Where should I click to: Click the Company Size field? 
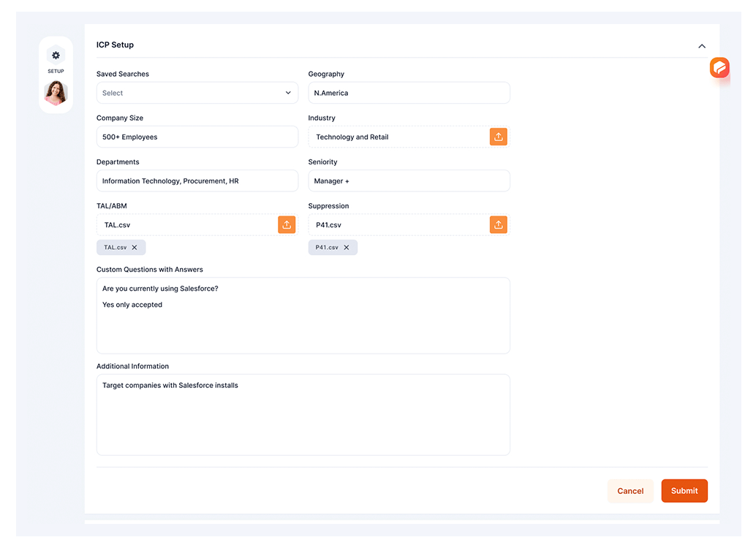(x=197, y=137)
